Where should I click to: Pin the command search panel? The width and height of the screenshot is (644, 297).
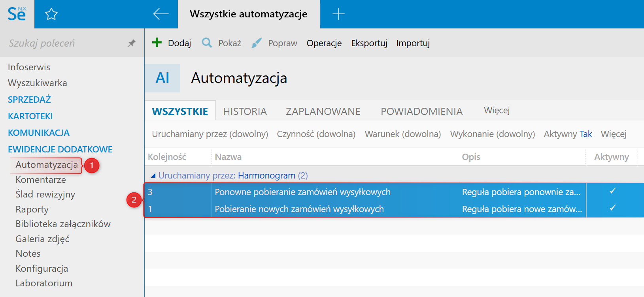coord(132,43)
